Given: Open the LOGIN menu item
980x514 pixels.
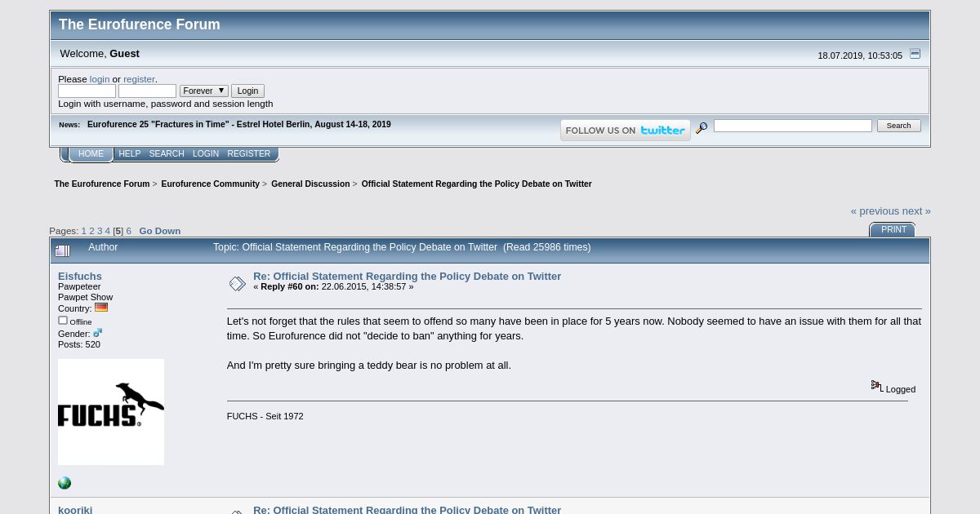Looking at the screenshot, I should [x=206, y=154].
